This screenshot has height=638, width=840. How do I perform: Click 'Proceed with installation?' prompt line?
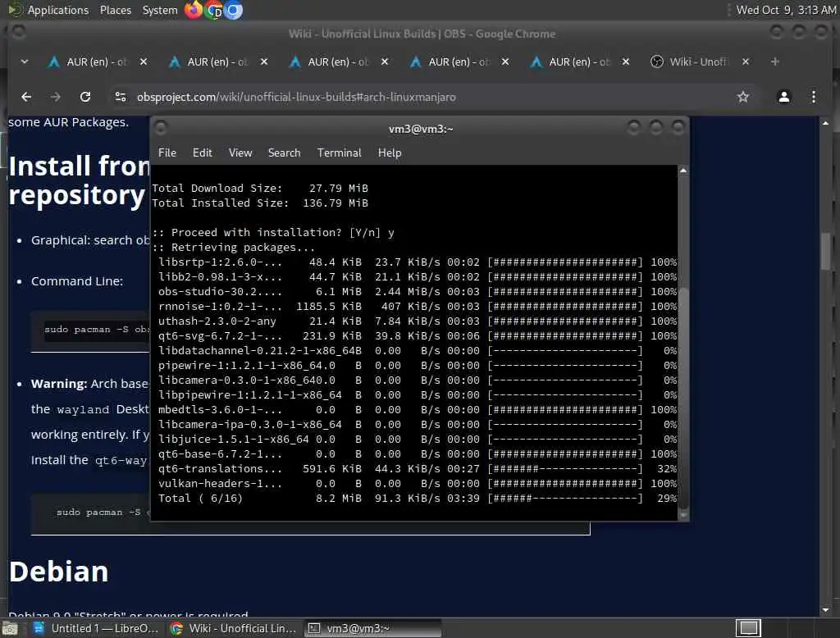[273, 233]
